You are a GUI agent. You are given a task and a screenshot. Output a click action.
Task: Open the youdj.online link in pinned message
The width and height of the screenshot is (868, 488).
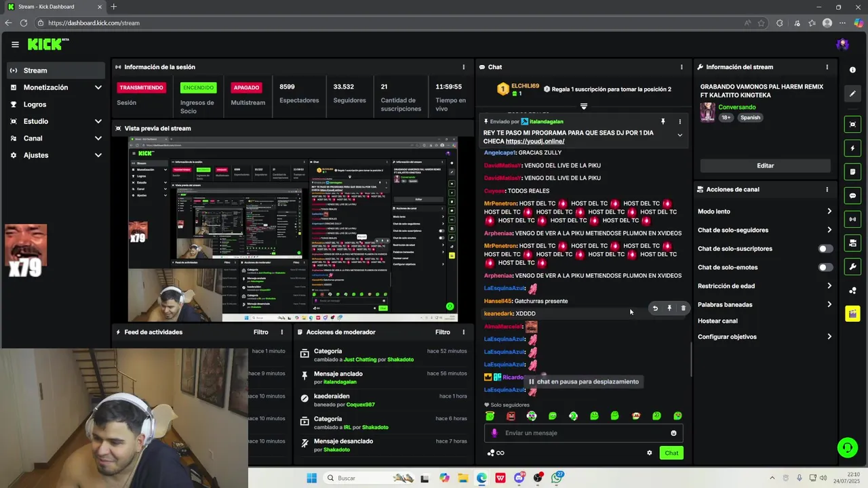[535, 141]
